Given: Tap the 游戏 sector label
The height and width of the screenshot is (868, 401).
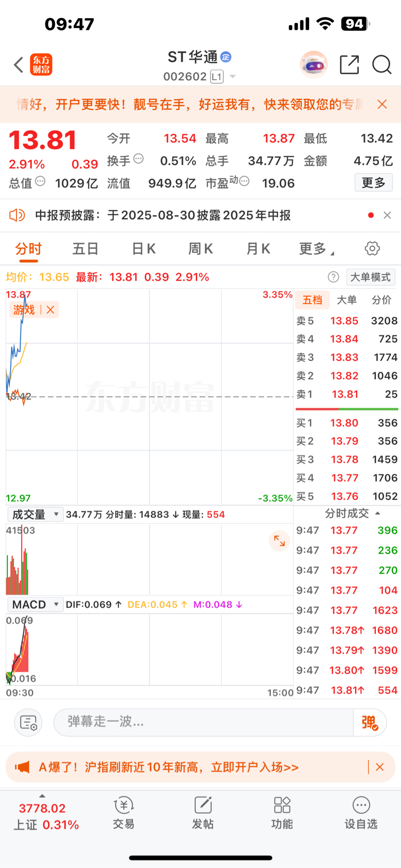Looking at the screenshot, I should click(24, 310).
